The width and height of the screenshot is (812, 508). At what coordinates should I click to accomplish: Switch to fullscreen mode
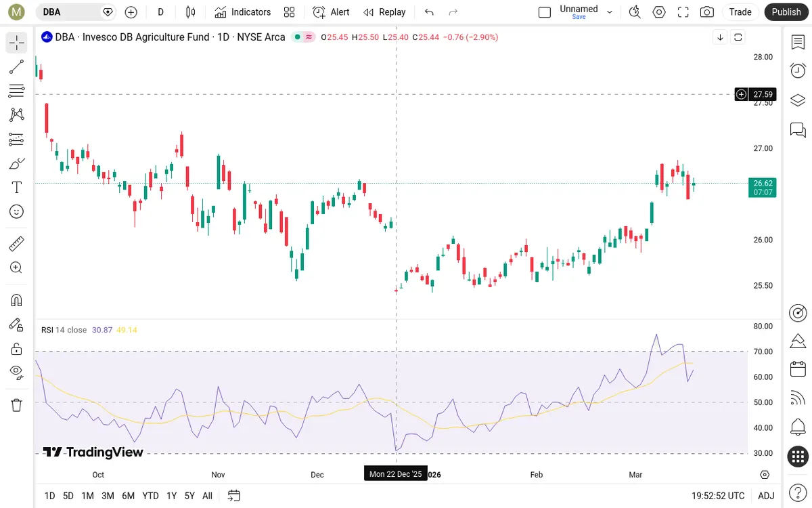(x=683, y=12)
